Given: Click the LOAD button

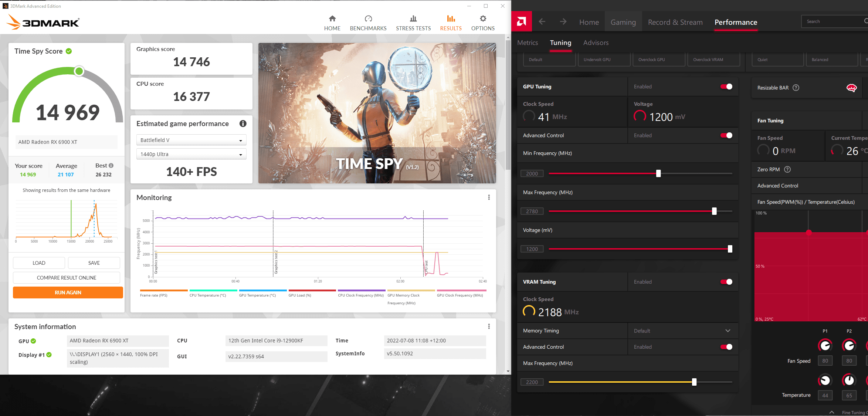Looking at the screenshot, I should 39,263.
